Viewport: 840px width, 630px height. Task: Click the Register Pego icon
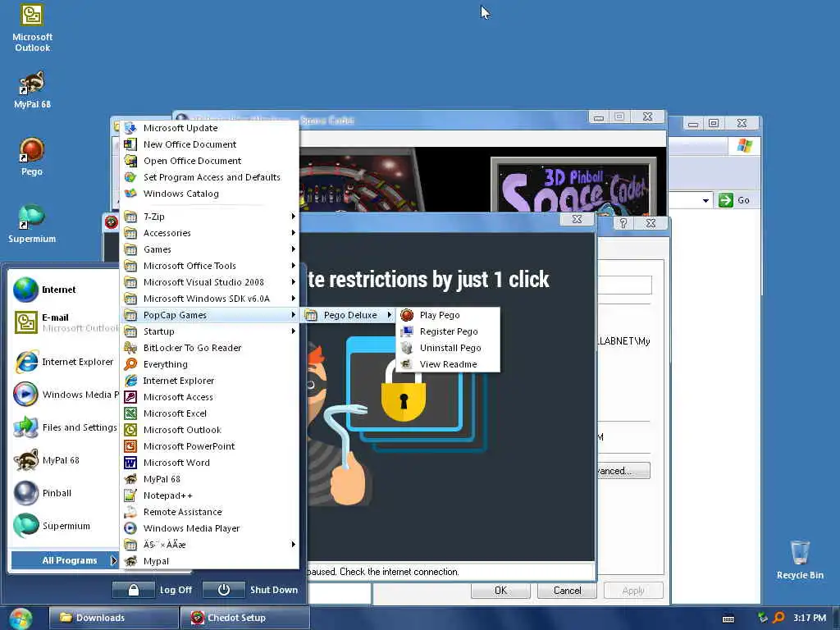407,331
